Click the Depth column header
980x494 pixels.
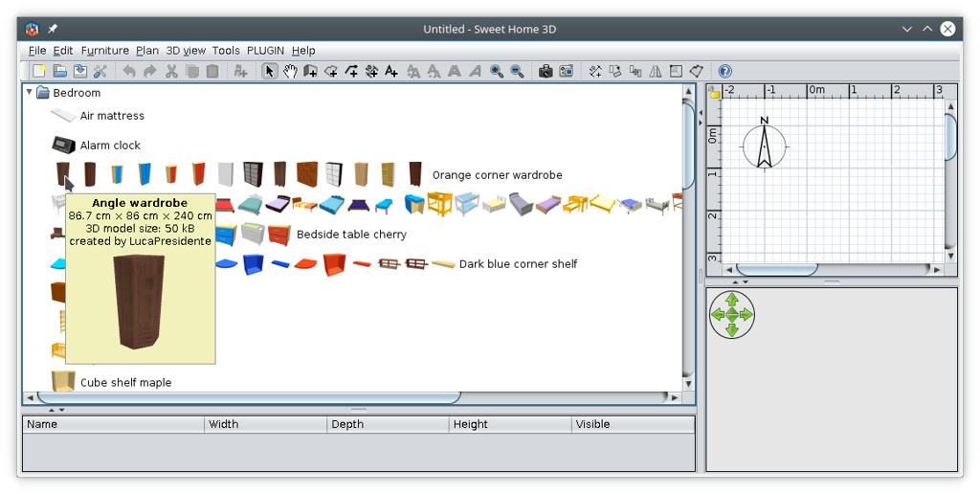[x=388, y=424]
